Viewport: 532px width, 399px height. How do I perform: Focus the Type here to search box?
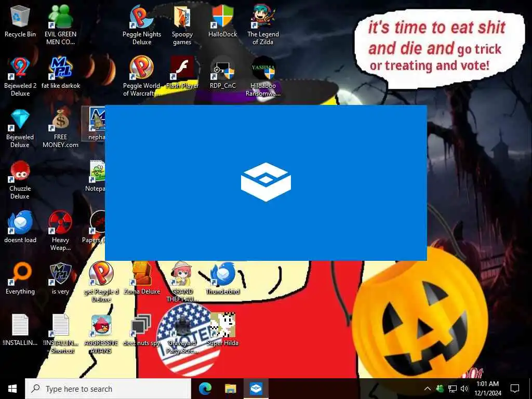[108, 389]
